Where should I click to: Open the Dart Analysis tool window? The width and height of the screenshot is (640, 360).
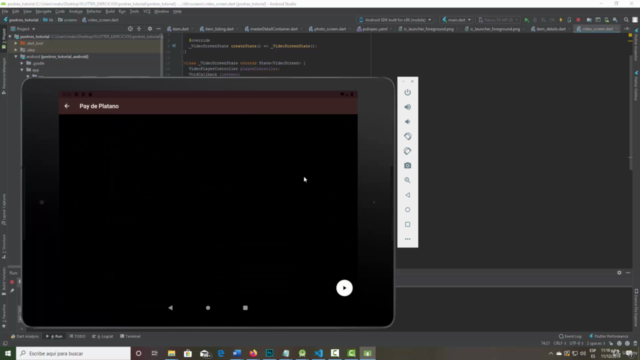(24, 336)
